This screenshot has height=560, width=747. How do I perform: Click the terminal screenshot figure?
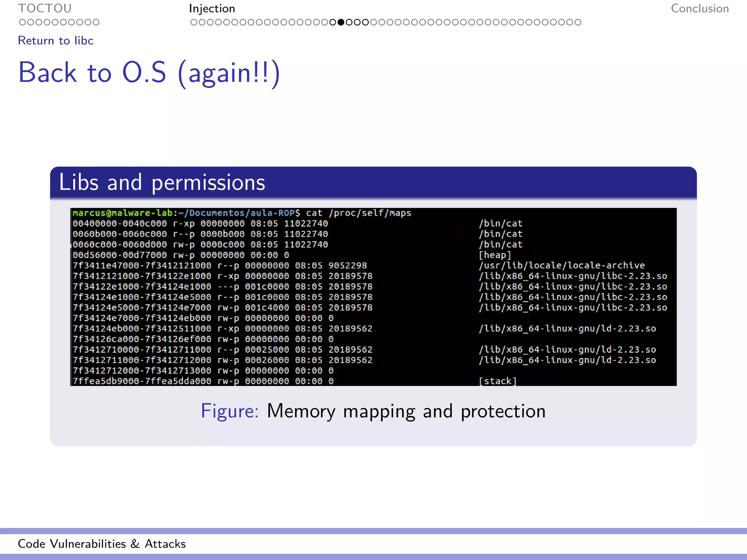click(373, 297)
